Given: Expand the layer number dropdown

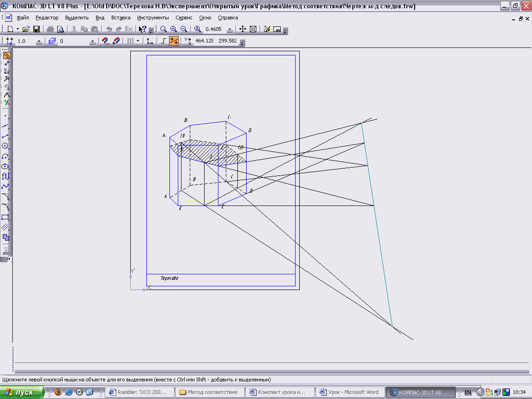Looking at the screenshot, I should tap(92, 42).
